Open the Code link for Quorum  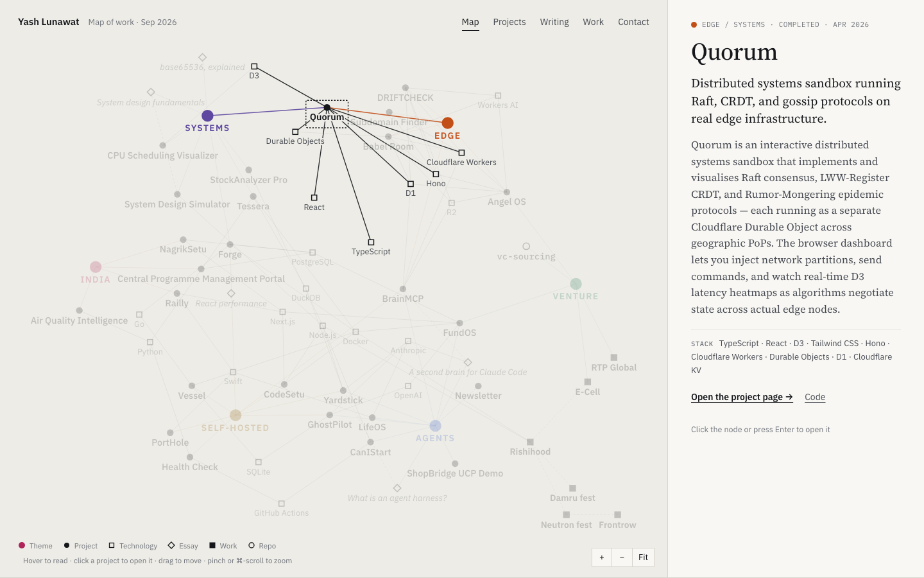(x=815, y=397)
